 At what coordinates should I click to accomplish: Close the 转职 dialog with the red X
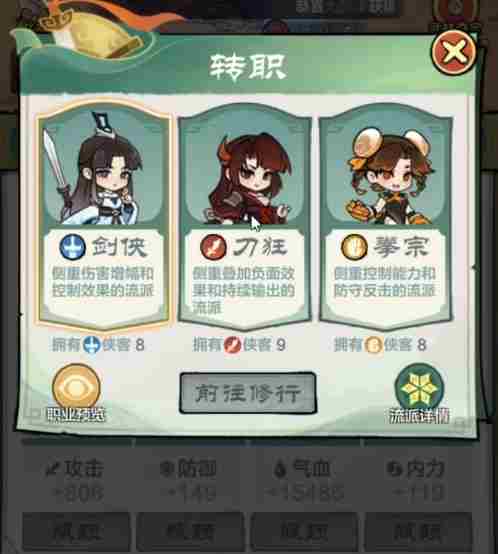pyautogui.click(x=454, y=52)
